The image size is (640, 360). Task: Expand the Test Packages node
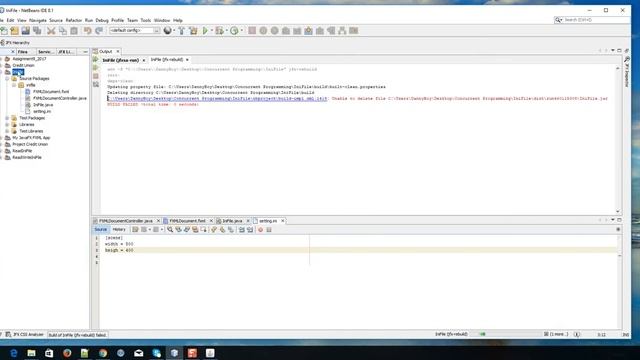7,118
